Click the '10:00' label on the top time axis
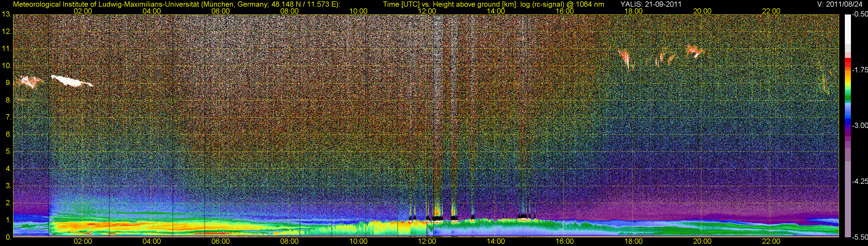Screen dimensions: 868x246 [x=358, y=11]
